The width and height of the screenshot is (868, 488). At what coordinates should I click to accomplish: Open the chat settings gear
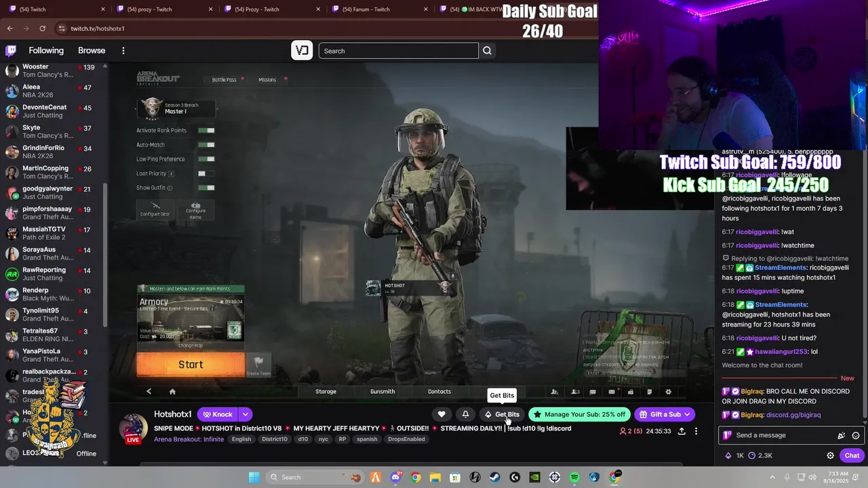830,455
